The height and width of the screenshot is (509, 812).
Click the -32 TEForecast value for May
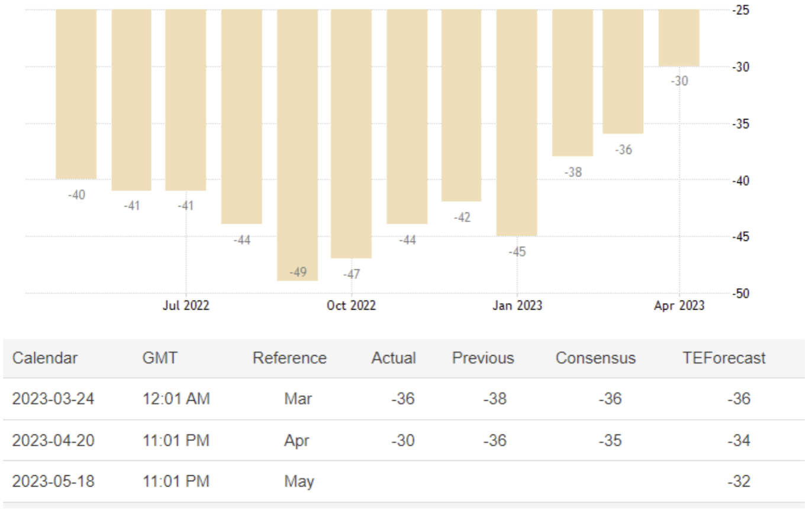(739, 482)
